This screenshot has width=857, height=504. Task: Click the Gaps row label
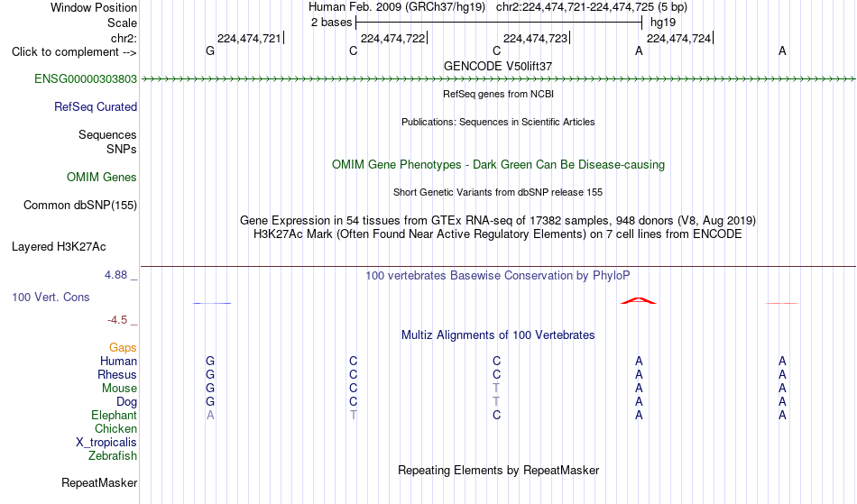[x=123, y=348]
